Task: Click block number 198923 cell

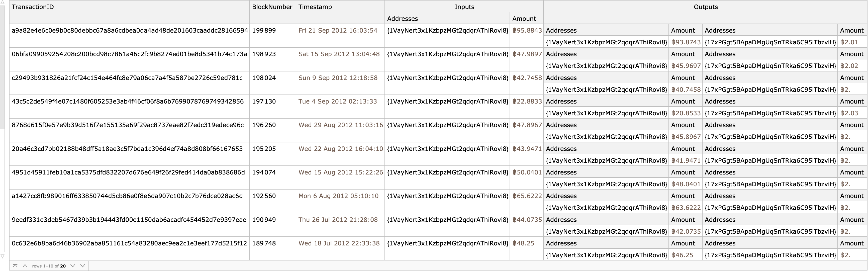Action: click(x=264, y=54)
